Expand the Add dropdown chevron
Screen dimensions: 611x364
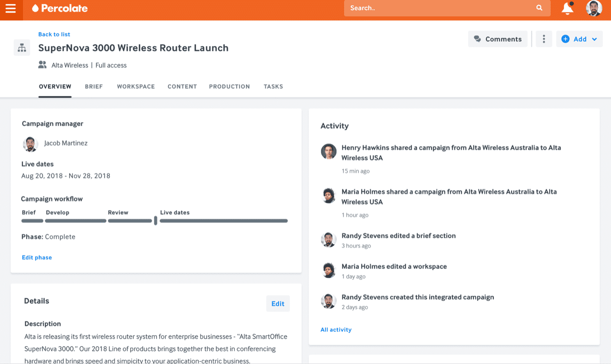[x=595, y=39]
